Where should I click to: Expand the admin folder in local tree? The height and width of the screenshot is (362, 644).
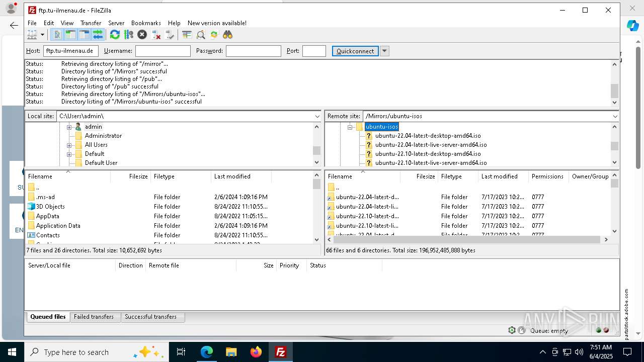pos(69,127)
